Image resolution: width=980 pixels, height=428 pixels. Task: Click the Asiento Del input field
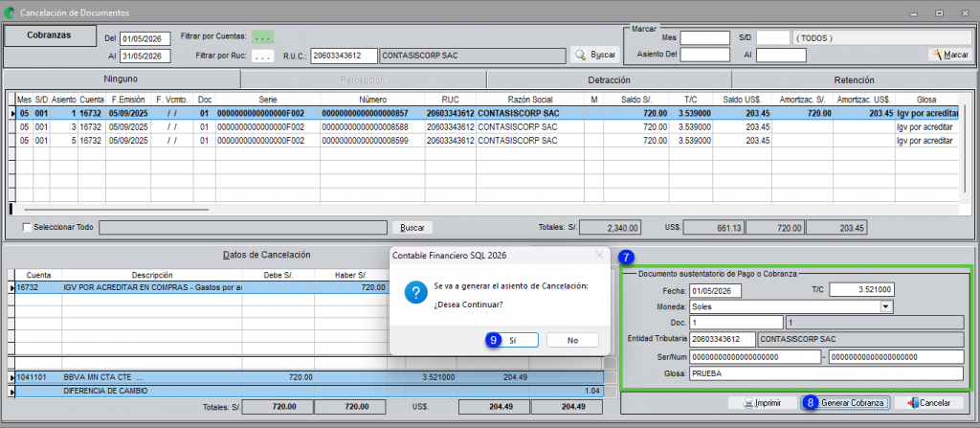[x=704, y=56]
